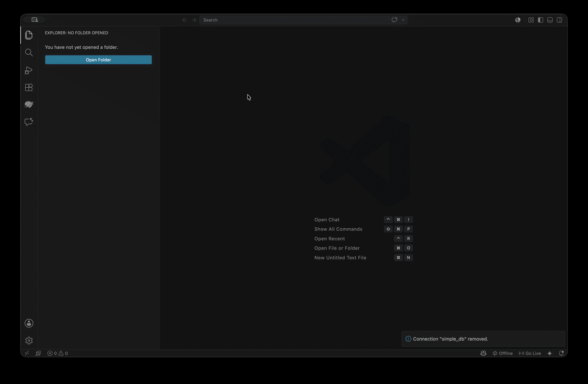Click the Explorer: No Folder Opened header
Viewport: 588px width, 384px height.
[77, 33]
